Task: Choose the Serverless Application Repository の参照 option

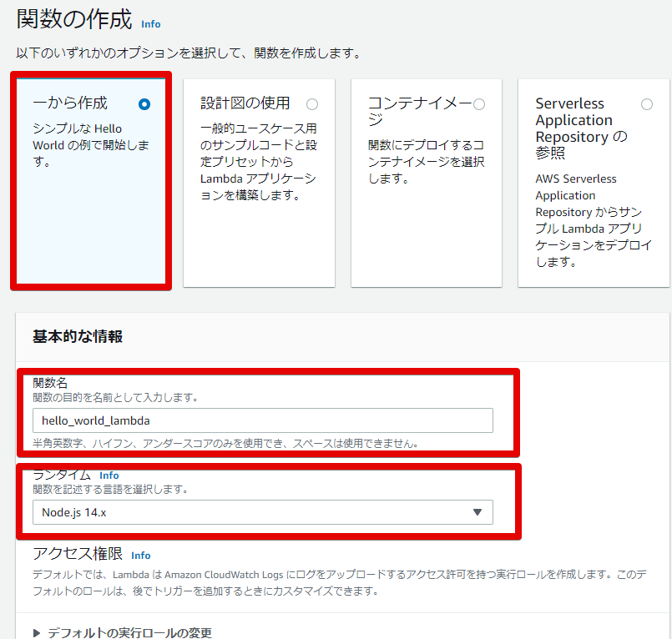Action: pyautogui.click(x=647, y=103)
